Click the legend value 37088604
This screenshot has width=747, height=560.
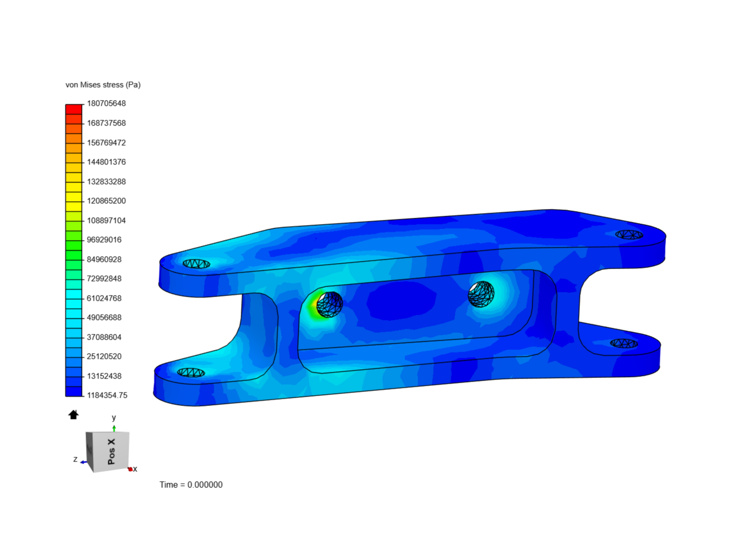104,337
